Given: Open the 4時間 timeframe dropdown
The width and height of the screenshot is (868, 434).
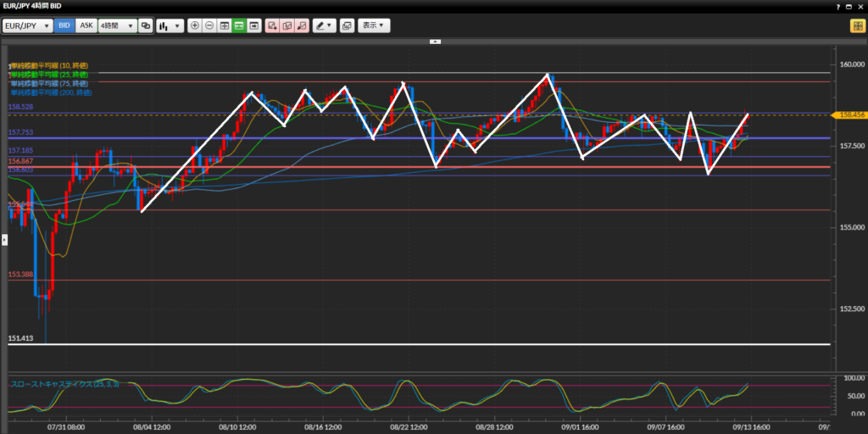Looking at the screenshot, I should (x=117, y=25).
